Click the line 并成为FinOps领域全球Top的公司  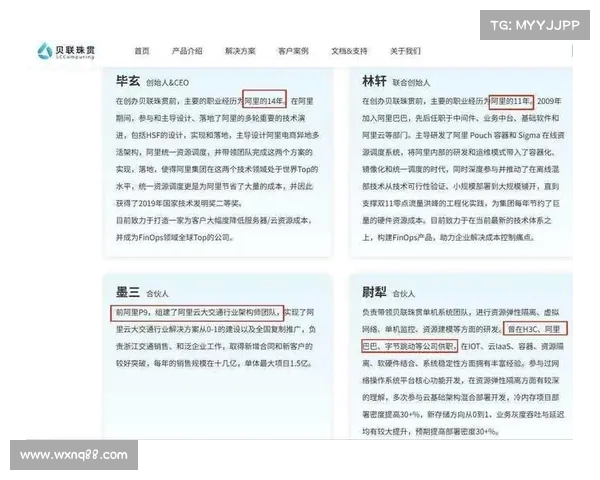[175, 237]
